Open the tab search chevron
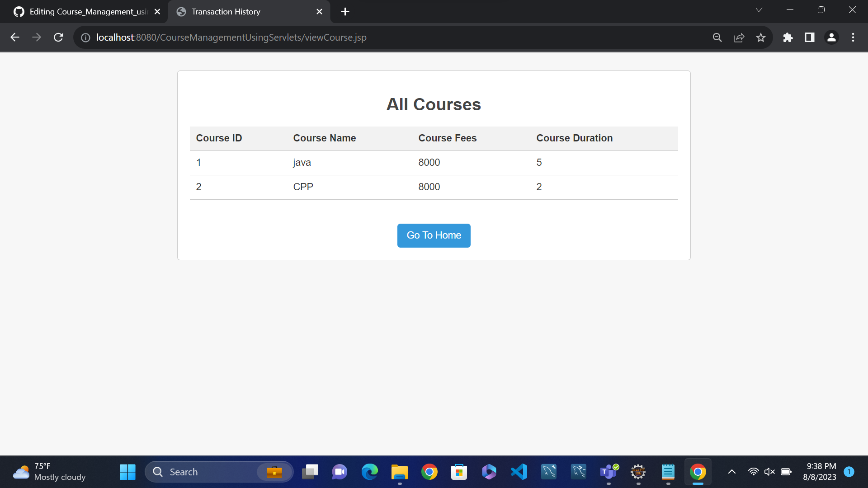Viewport: 868px width, 488px height. pyautogui.click(x=759, y=9)
